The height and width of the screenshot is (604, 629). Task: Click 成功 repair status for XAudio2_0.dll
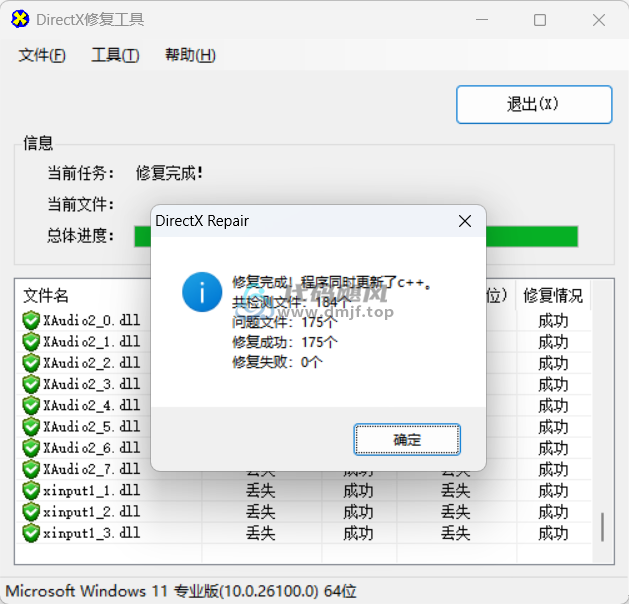[x=553, y=321]
